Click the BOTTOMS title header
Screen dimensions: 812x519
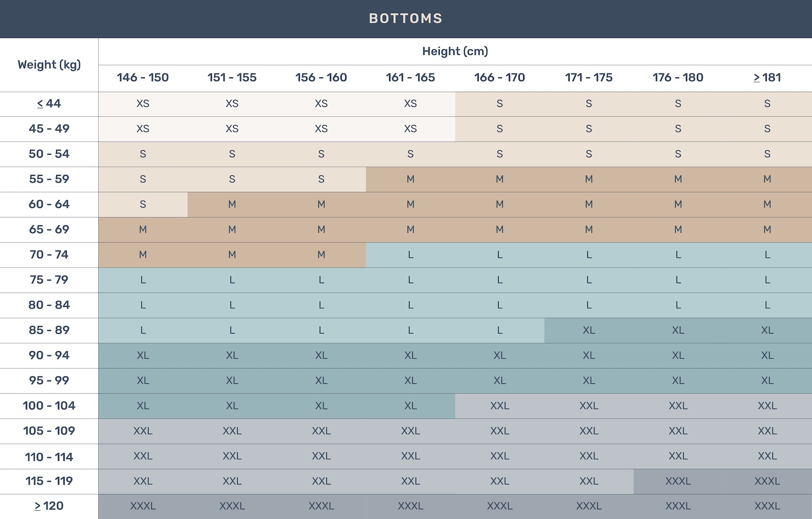[x=406, y=19]
